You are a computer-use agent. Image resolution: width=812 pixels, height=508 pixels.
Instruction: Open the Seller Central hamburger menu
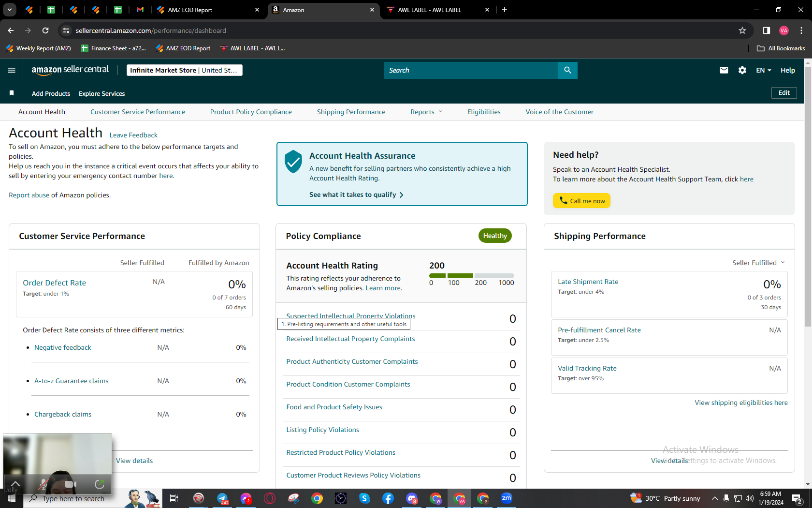coord(12,70)
